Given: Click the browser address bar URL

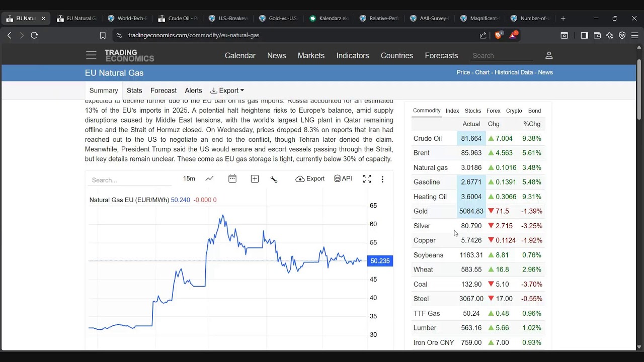Looking at the screenshot, I should tap(194, 35).
